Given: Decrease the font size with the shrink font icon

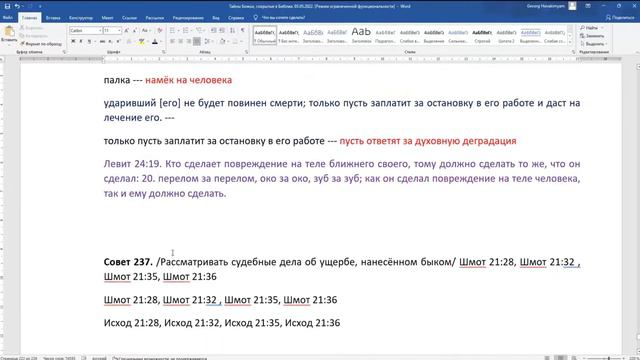Looking at the screenshot, I should (x=135, y=31).
